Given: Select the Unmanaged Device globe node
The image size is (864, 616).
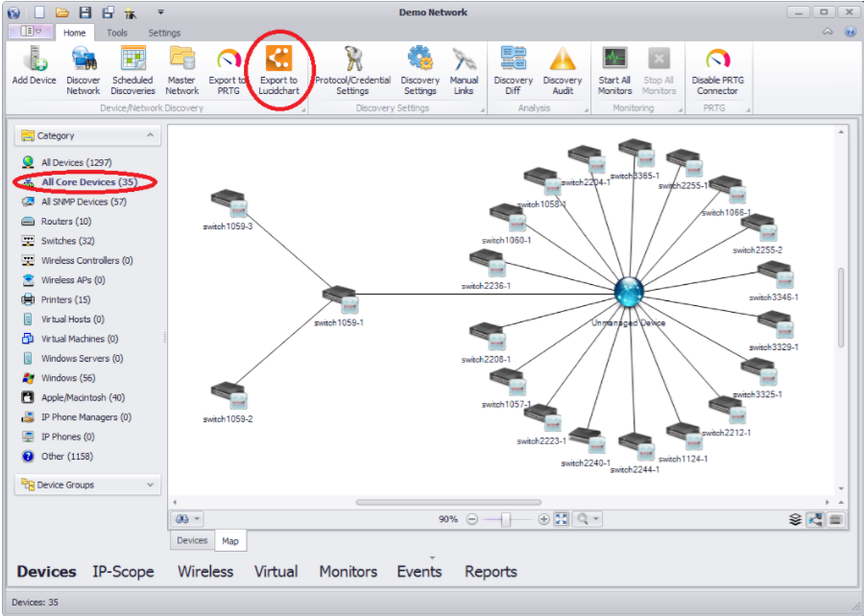Looking at the screenshot, I should [629, 292].
